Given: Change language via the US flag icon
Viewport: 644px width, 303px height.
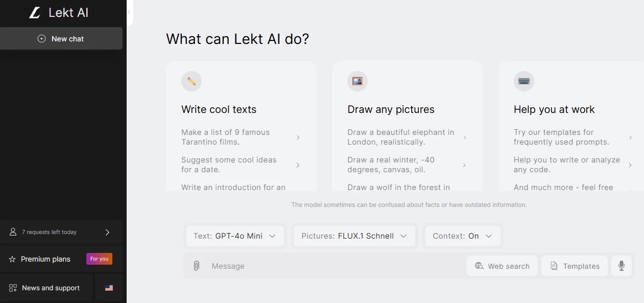Looking at the screenshot, I should tap(109, 288).
